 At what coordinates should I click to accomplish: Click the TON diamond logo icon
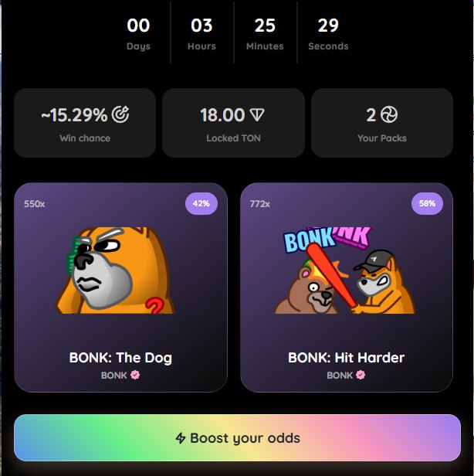257,115
